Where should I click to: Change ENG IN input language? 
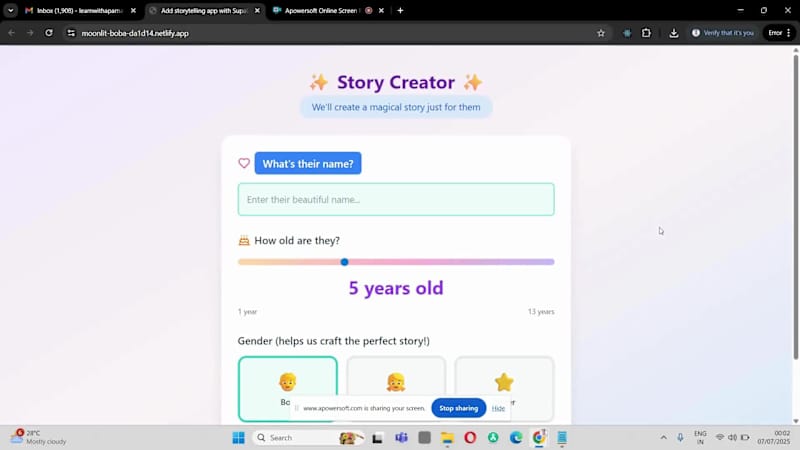click(x=700, y=437)
